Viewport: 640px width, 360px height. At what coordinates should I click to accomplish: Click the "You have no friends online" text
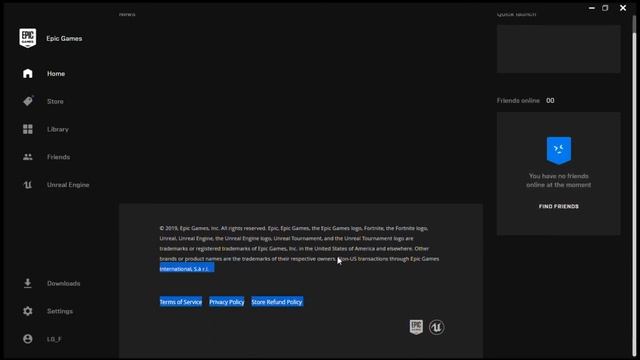point(558,180)
